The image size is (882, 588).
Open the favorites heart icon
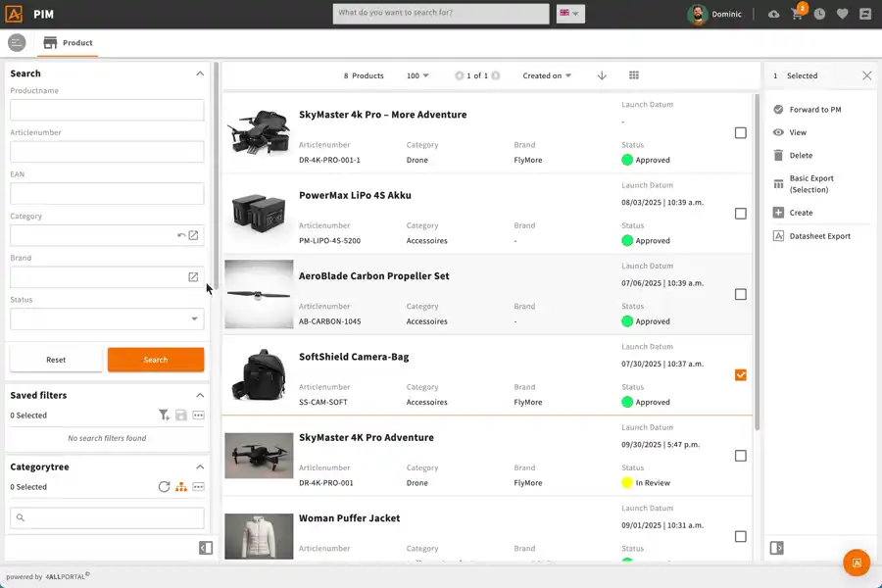(842, 15)
